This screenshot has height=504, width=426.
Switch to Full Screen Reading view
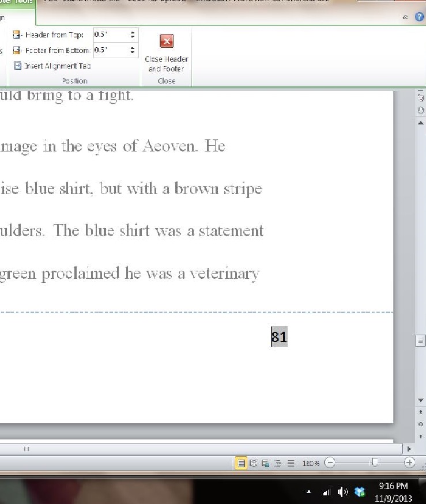254,462
